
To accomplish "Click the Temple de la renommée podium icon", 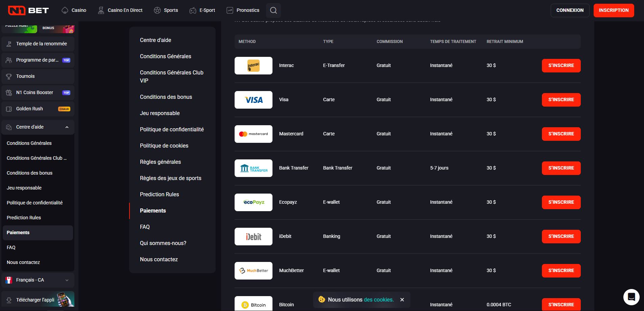I will [9, 44].
